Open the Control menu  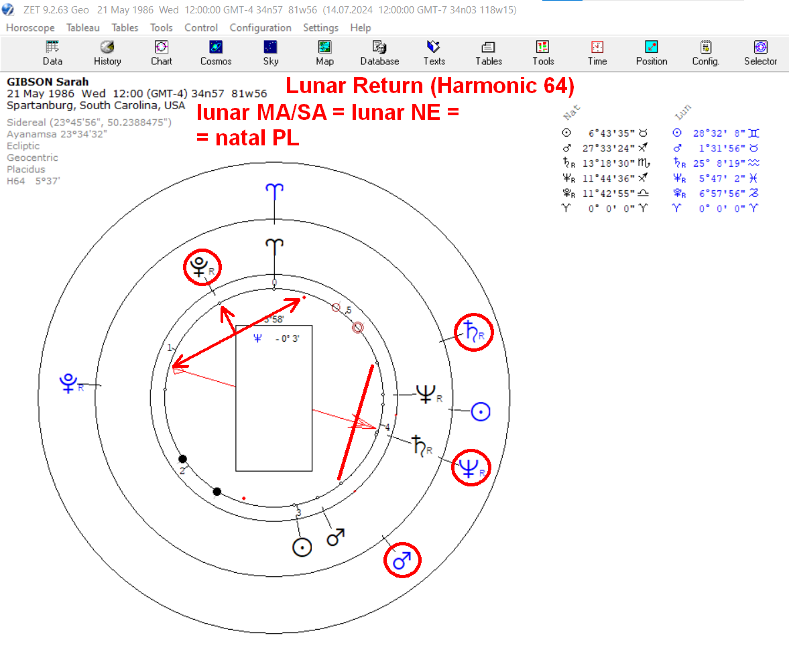[x=201, y=27]
